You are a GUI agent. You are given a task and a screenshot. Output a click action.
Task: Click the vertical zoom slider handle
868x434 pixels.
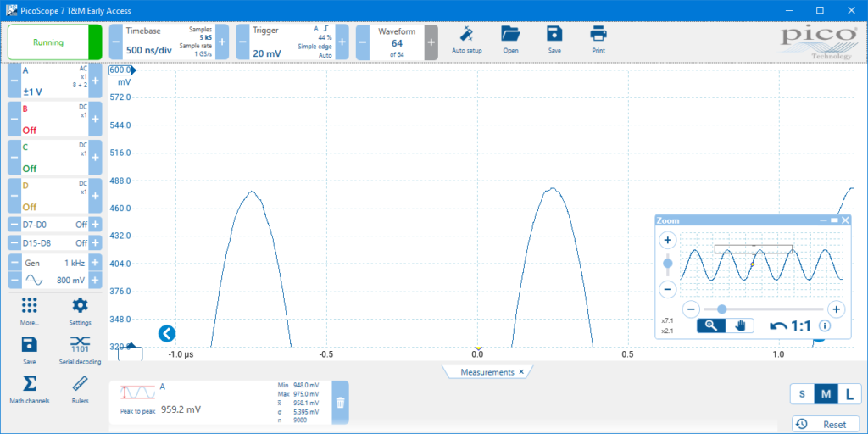[668, 263]
